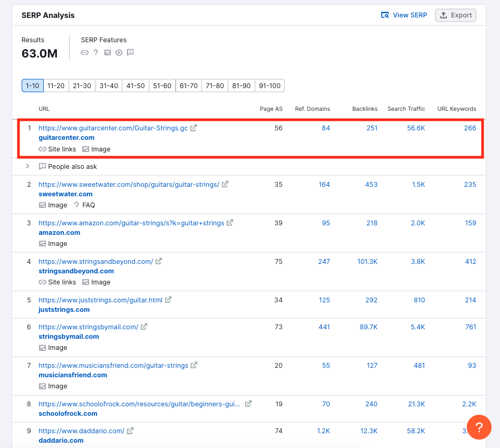
Task: Click sweetwater.com Backlinks value 453
Action: 371,185
